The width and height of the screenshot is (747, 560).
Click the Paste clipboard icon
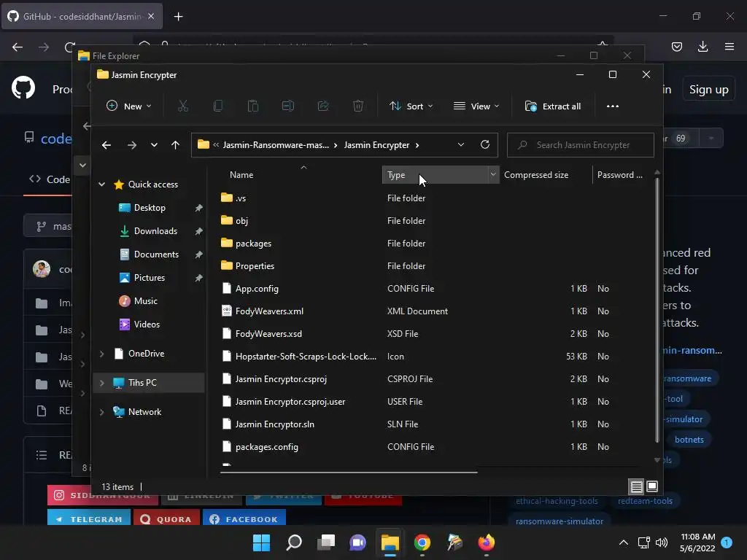pos(253,106)
